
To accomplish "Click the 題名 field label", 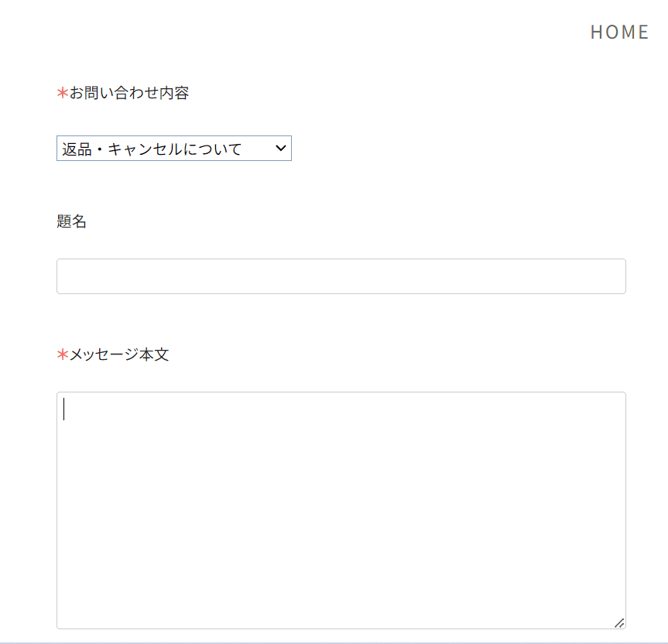I will [71, 221].
